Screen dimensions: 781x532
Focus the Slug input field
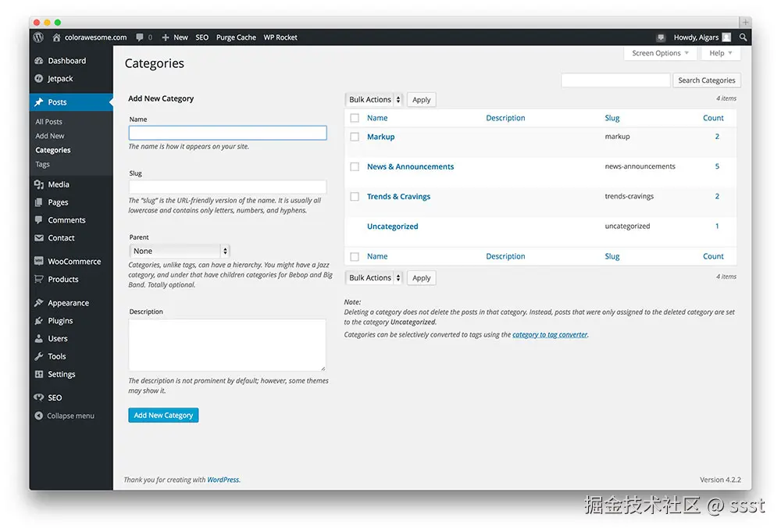(227, 187)
